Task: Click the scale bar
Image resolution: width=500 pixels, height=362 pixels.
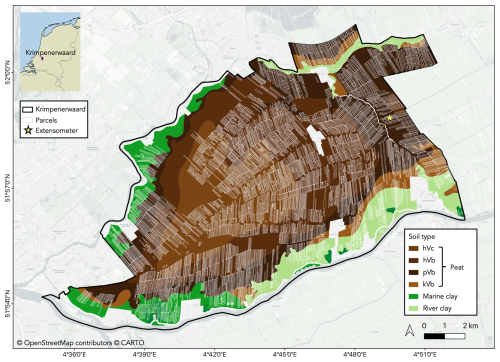Action: tap(445, 336)
